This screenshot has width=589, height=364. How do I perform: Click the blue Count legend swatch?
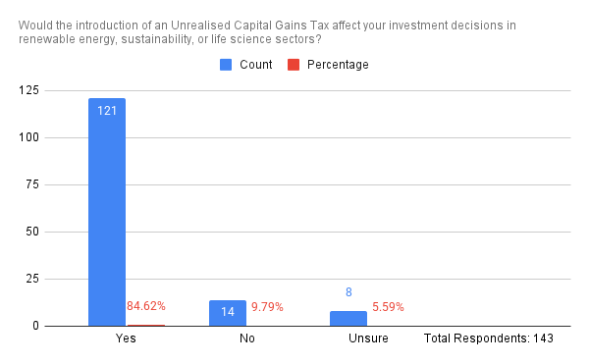click(226, 65)
